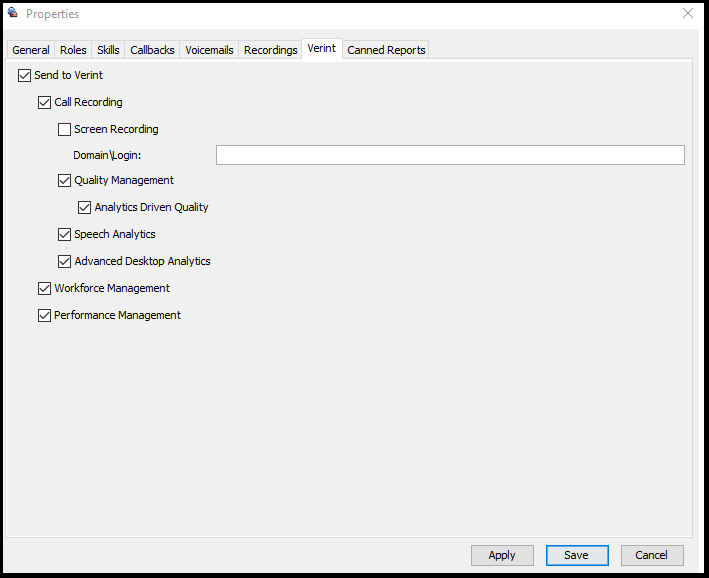Toggle the Call Recording checkbox
709x578 pixels.
click(44, 103)
